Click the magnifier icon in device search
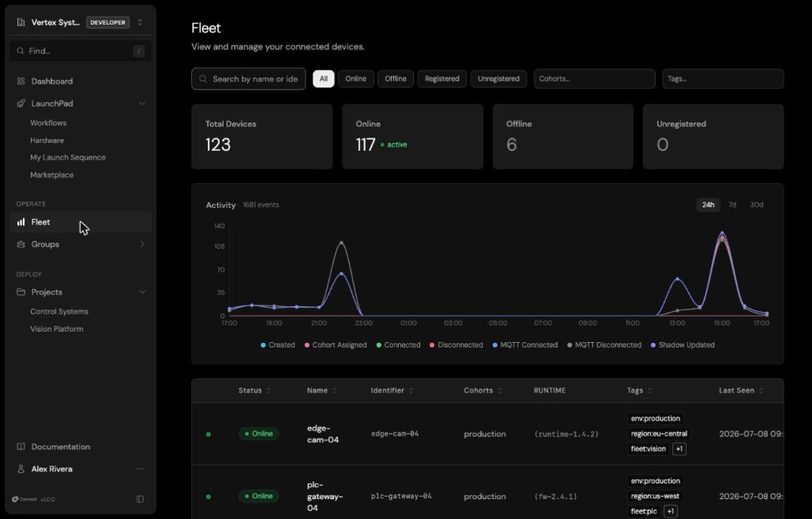The height and width of the screenshot is (519, 812). [203, 79]
